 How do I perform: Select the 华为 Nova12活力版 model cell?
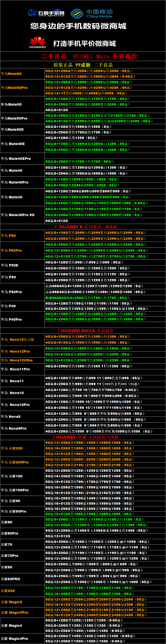coord(22,340)
